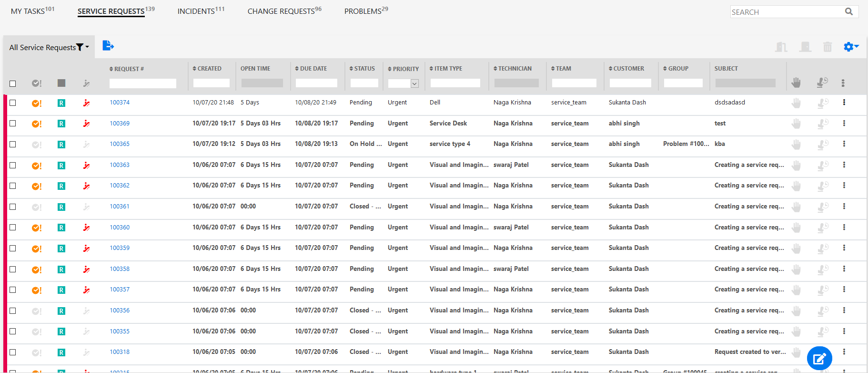
Task: Select checkbox for request 100360
Action: (x=13, y=228)
